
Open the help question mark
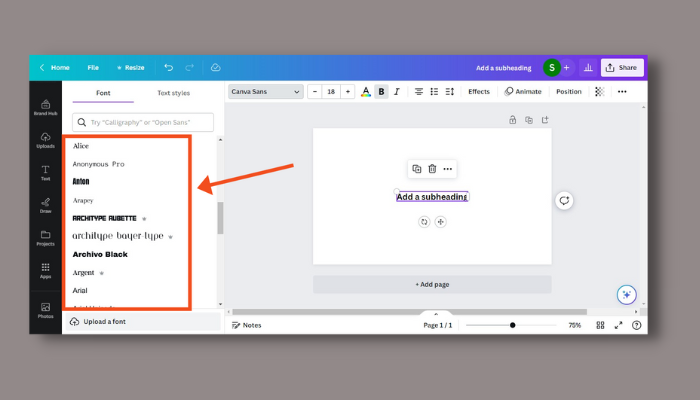coord(637,325)
